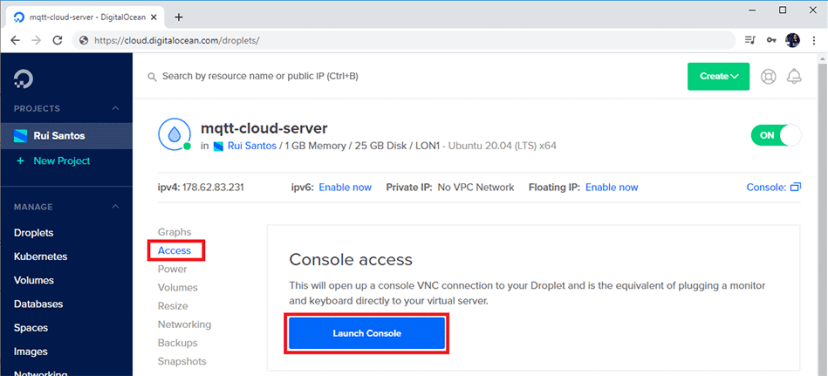828x376 pixels.
Task: Click the Launch Console button
Action: [x=367, y=333]
